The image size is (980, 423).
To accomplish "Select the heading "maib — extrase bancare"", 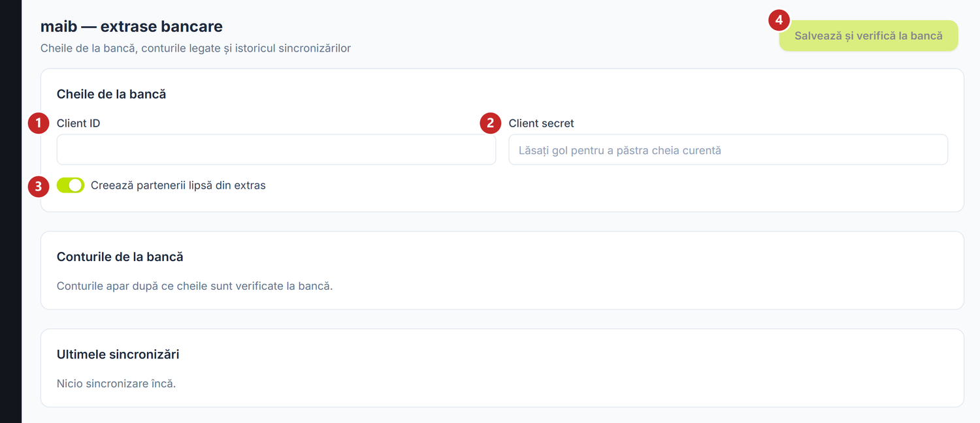I will click(131, 27).
